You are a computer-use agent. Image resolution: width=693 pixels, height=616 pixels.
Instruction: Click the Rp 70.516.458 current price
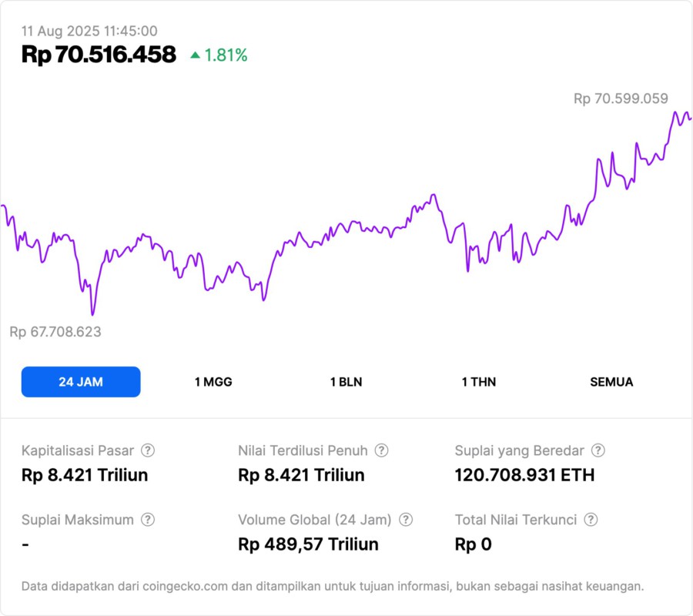pyautogui.click(x=99, y=55)
